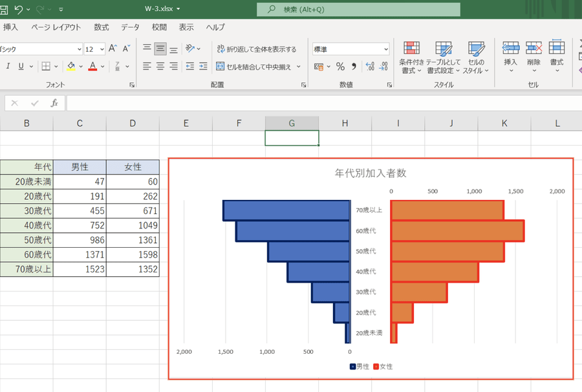
Task: Open the font size dropdown showing 12
Action: click(101, 49)
